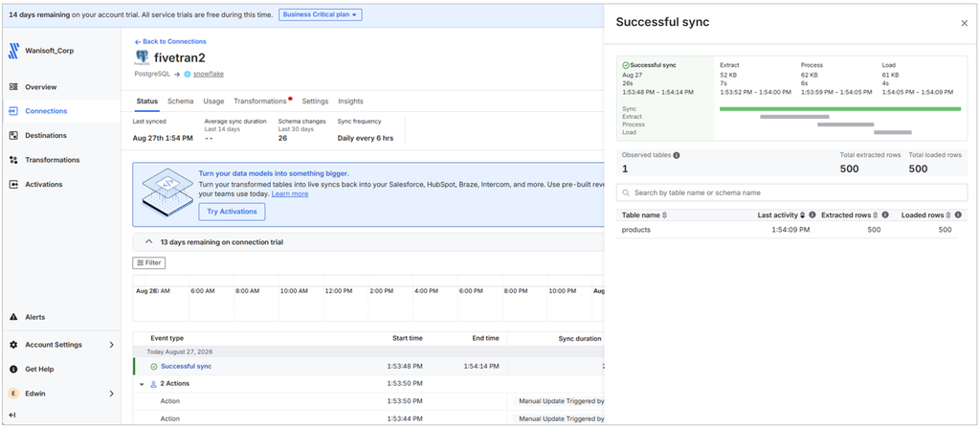The image size is (980, 428).
Task: Open the Successful sync event link
Action: (x=187, y=366)
